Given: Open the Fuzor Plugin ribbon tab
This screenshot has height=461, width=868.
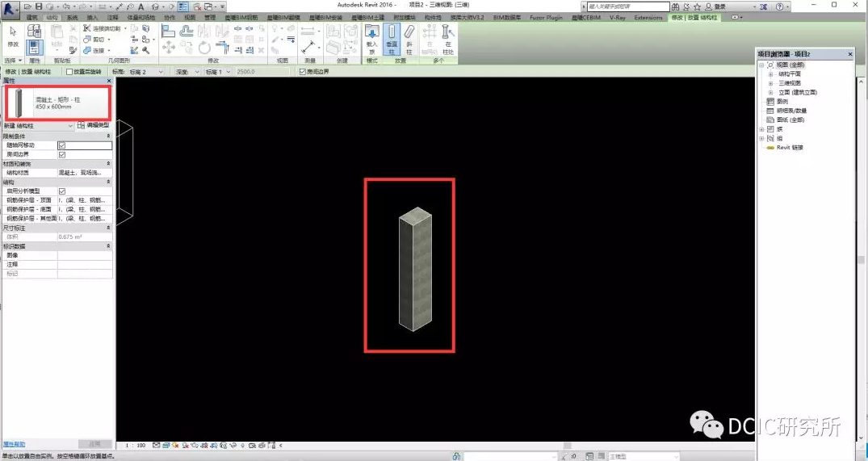Looking at the screenshot, I should click(x=546, y=18).
